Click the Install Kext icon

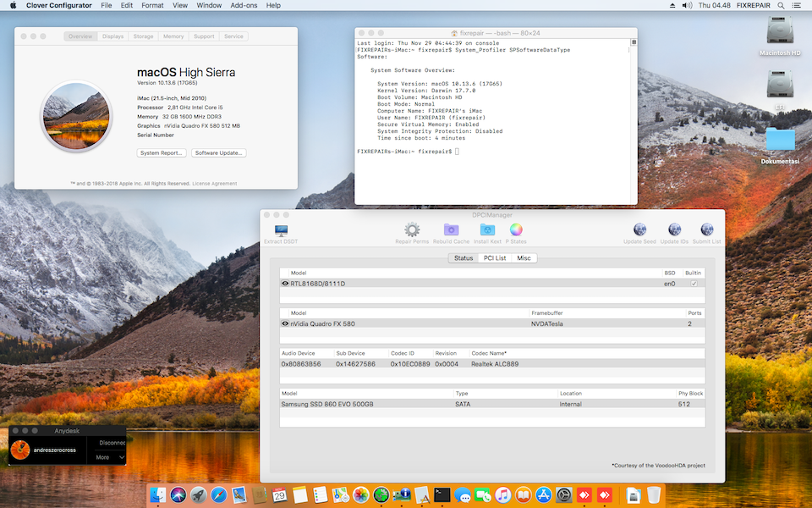[487, 229]
